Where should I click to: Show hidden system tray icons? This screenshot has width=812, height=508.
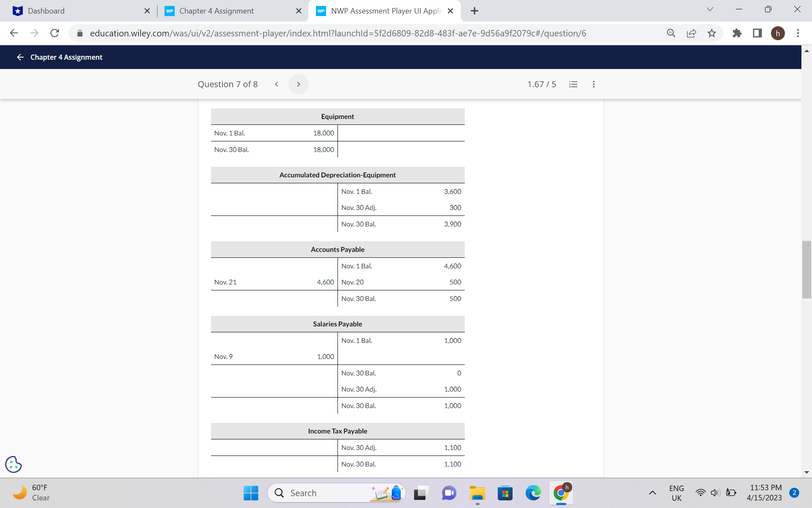(x=652, y=493)
